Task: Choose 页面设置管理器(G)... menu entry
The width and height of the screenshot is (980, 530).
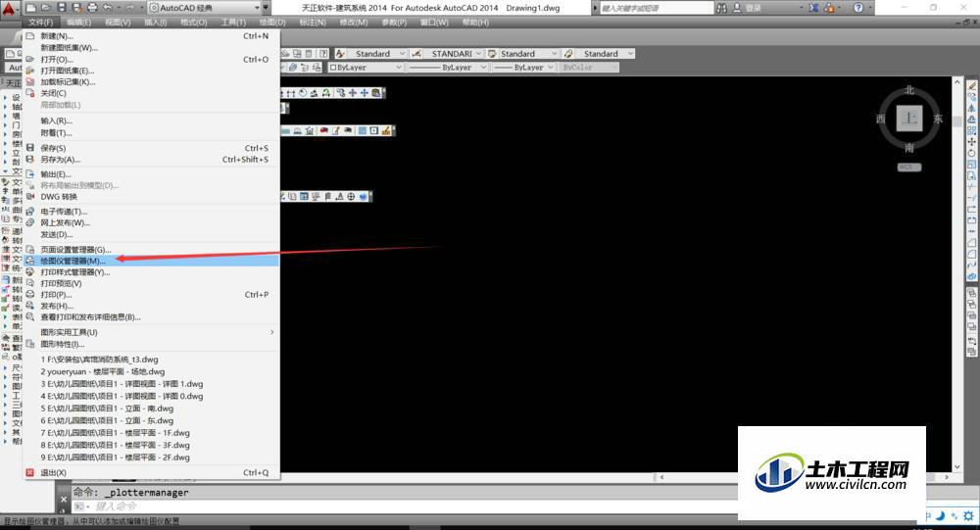Action: point(151,250)
